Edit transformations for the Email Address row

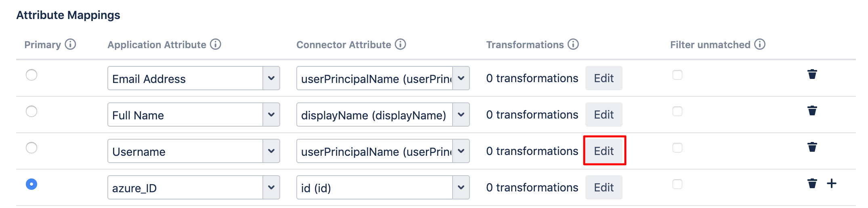[604, 78]
